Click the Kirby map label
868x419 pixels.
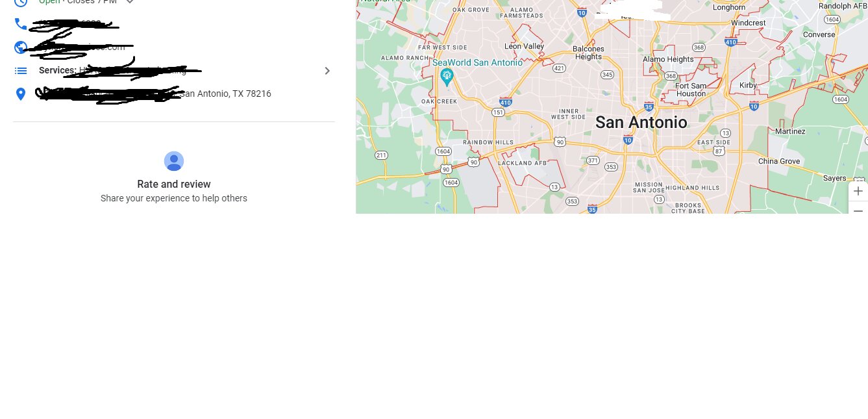(x=748, y=85)
